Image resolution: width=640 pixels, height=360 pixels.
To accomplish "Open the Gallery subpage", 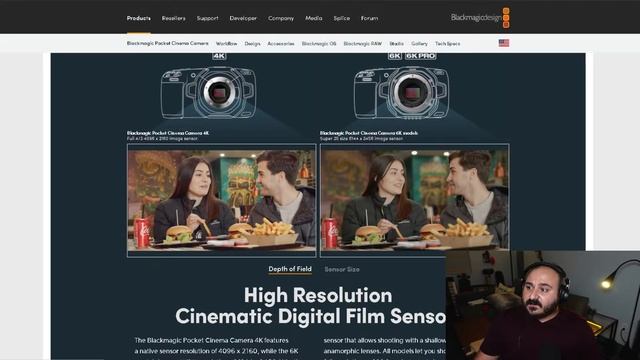I will tap(419, 44).
